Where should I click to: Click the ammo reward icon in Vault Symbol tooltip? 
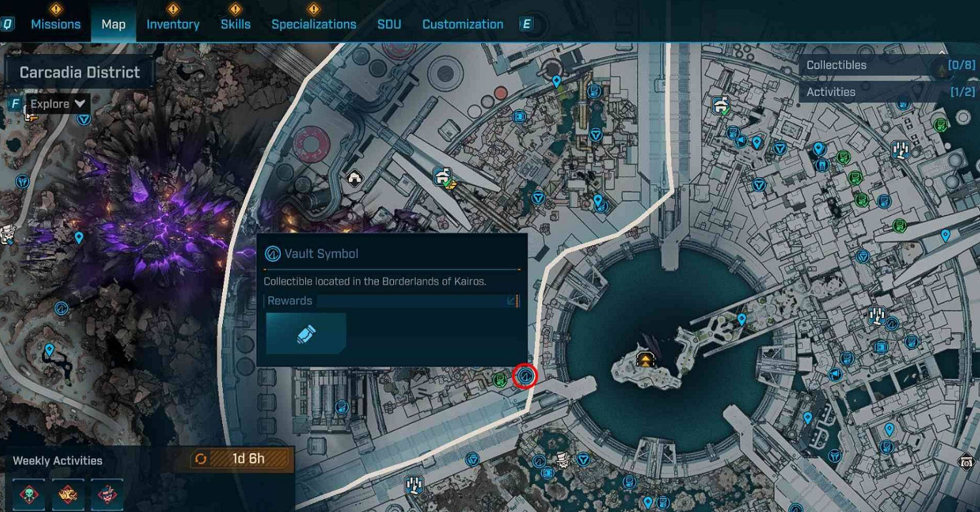[x=305, y=334]
